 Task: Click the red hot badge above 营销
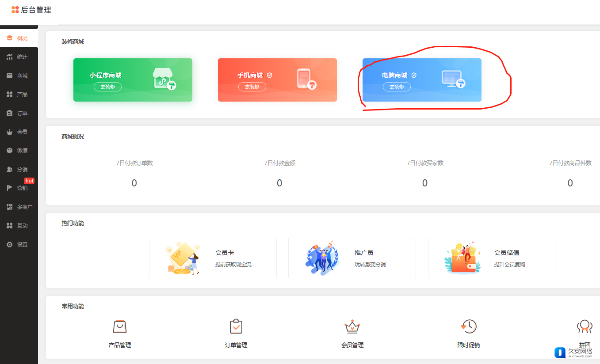point(29,181)
